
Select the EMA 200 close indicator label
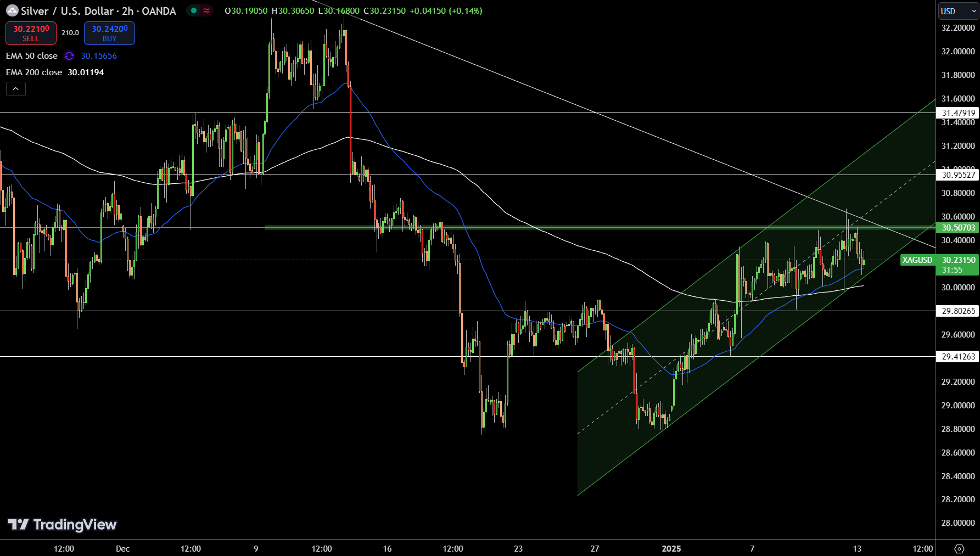pos(34,72)
